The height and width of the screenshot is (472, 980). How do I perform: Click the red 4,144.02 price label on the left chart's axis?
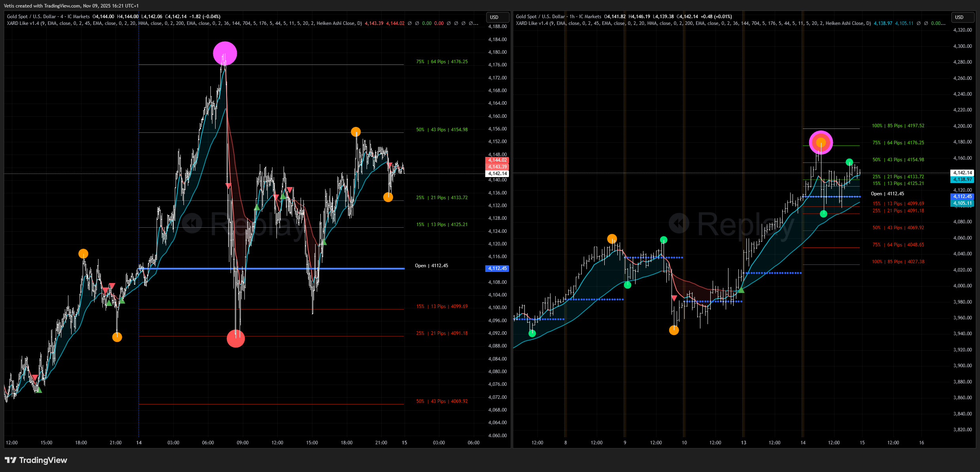(497, 160)
